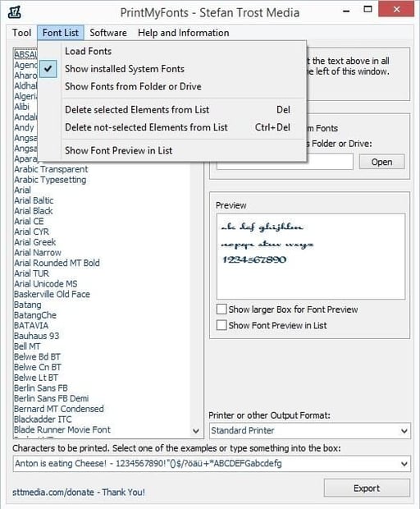Select Blackadder ITC font
This screenshot has width=420, height=509.
[43, 419]
